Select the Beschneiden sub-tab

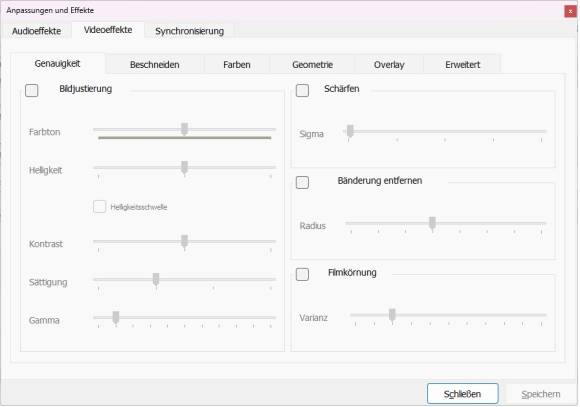155,65
